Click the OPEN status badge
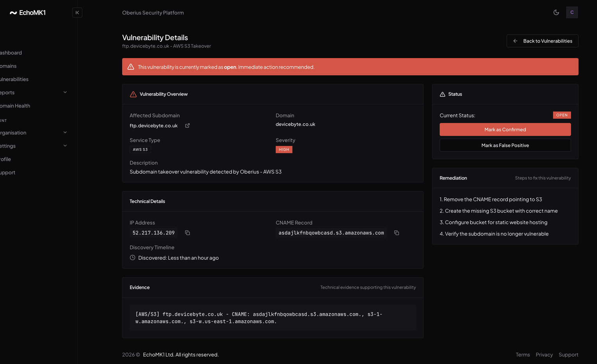This screenshot has height=364, width=597. point(562,115)
